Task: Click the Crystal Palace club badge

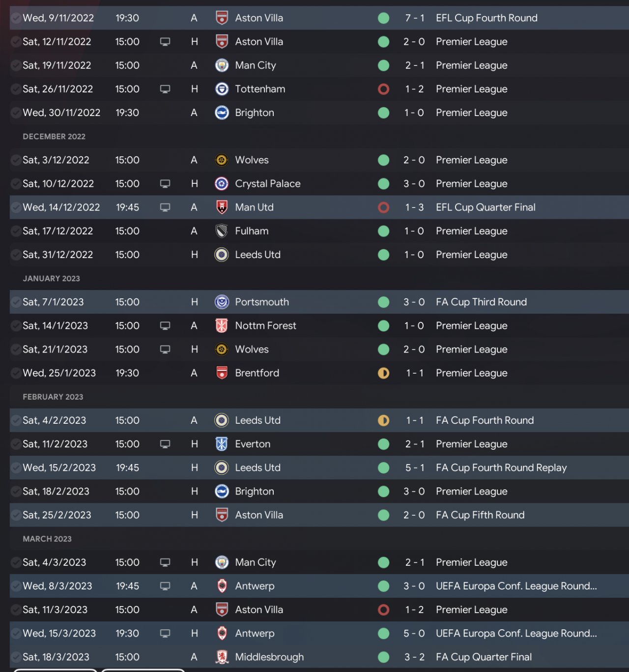Action: [x=222, y=184]
